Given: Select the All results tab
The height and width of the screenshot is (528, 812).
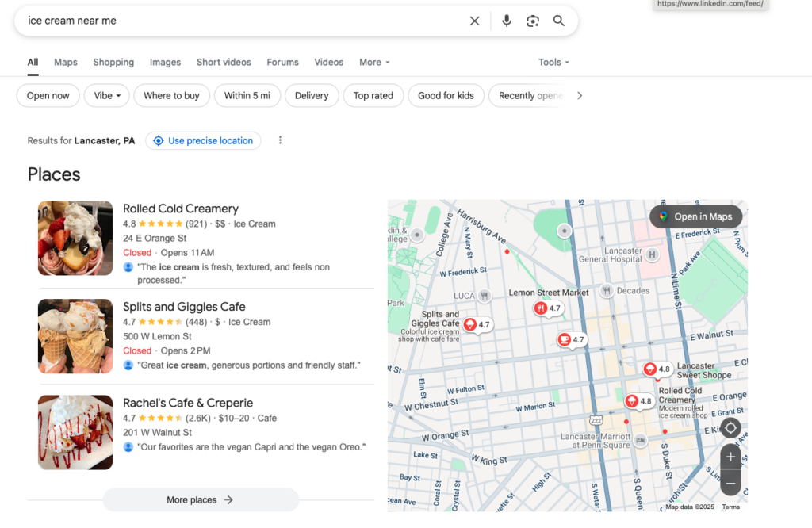Looking at the screenshot, I should click(x=33, y=62).
